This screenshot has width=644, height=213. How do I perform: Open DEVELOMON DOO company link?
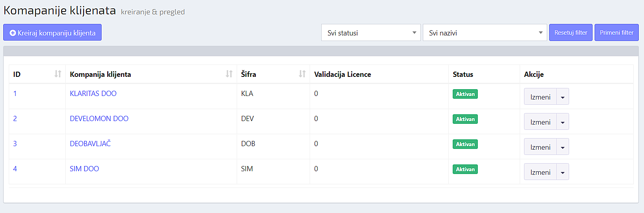(x=99, y=119)
